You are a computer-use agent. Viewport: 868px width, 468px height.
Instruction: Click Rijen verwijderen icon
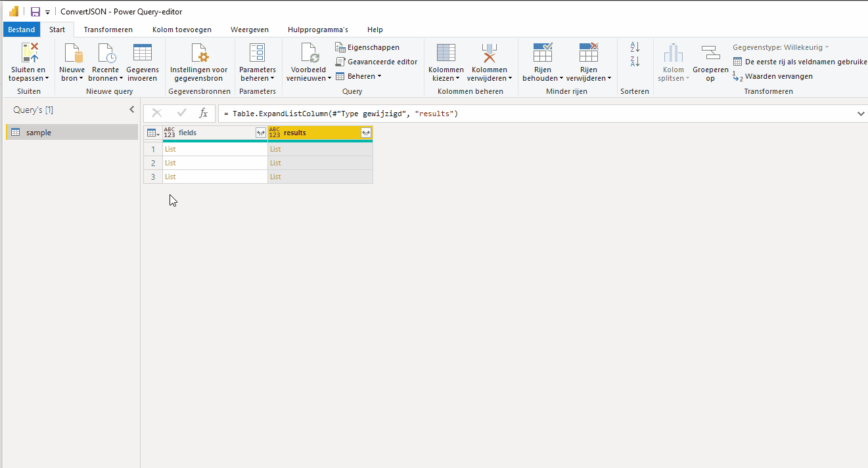point(588,53)
